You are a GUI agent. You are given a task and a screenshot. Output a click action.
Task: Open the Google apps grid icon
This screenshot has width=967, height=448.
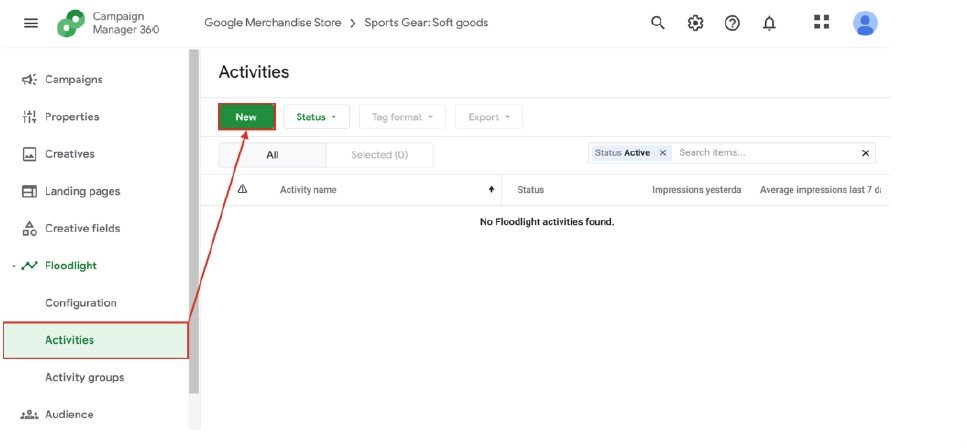click(x=821, y=22)
